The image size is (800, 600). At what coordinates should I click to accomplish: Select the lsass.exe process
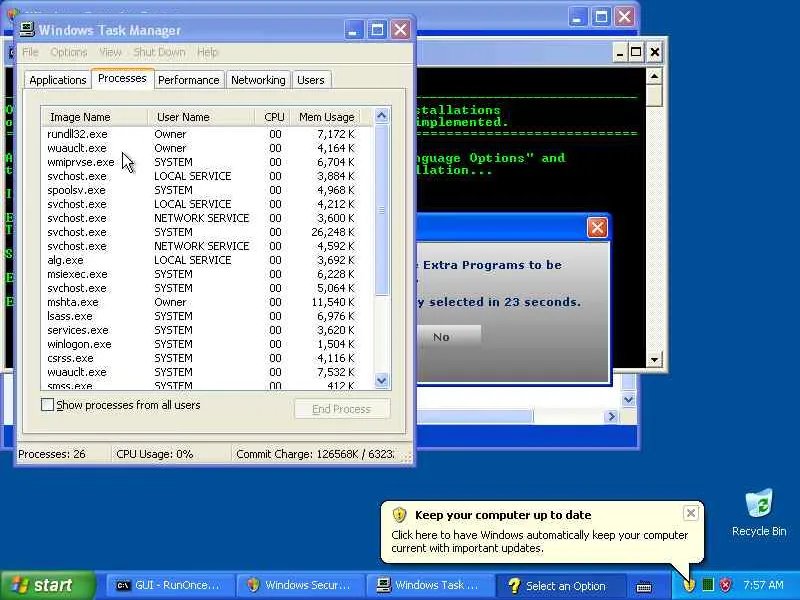click(x=207, y=316)
